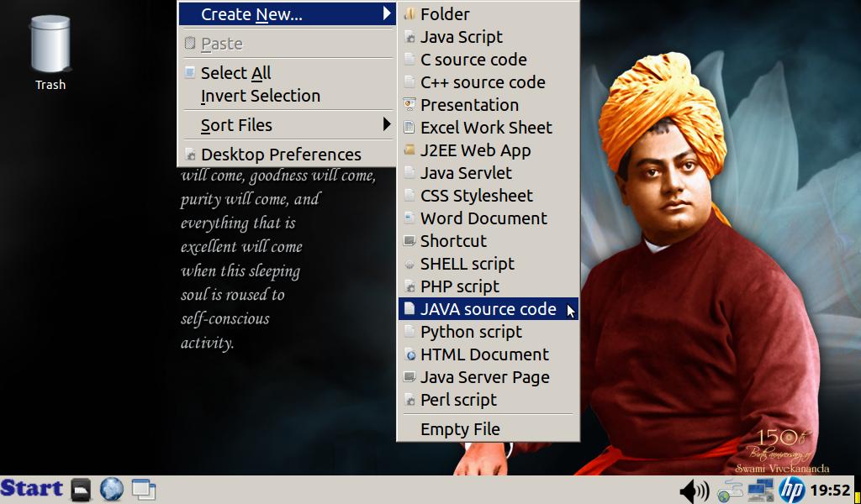The height and width of the screenshot is (504, 861).
Task: Create a new Word Document
Action: [x=488, y=218]
